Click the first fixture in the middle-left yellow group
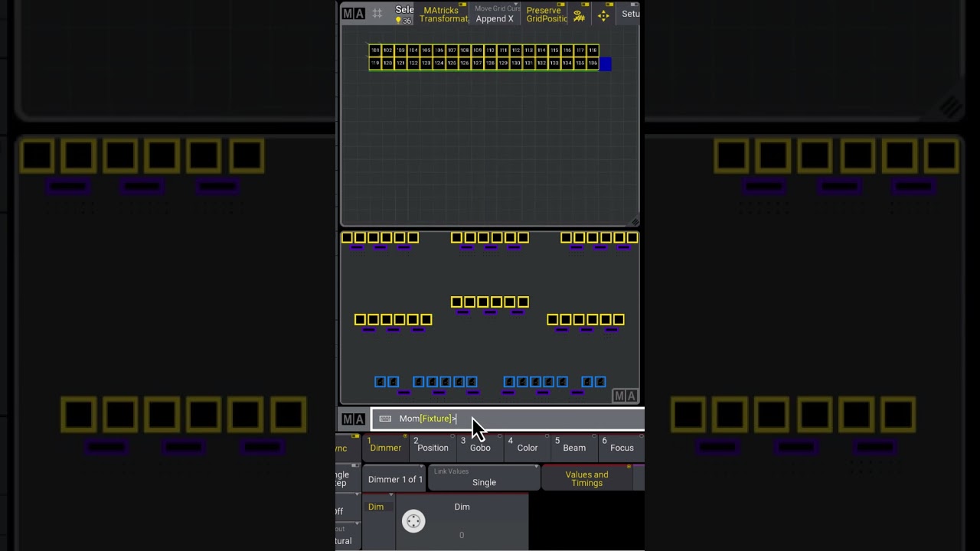 [360, 320]
